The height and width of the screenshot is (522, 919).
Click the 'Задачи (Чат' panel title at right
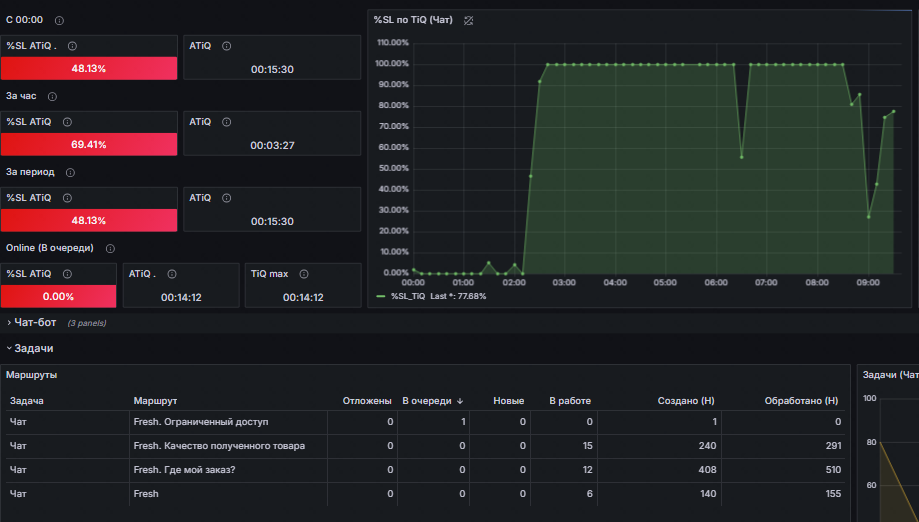(x=890, y=375)
